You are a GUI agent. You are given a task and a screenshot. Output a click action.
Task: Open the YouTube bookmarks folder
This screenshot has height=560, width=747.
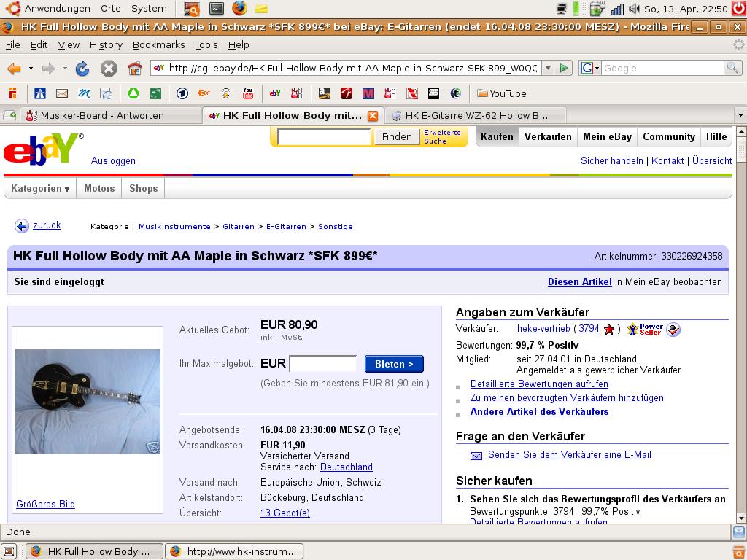[x=502, y=93]
